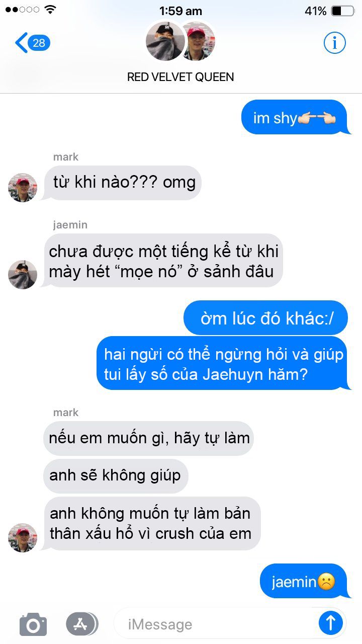362x644 pixels.
Task: Tap the cellular signal dots indicator
Action: [x=22, y=10]
